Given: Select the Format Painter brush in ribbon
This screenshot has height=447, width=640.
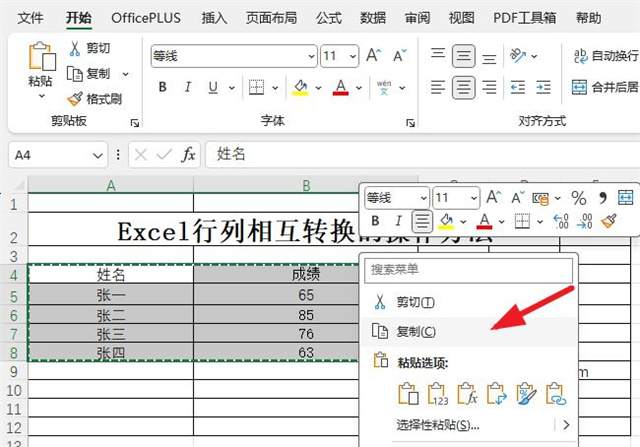Looking at the screenshot, I should click(75, 99).
